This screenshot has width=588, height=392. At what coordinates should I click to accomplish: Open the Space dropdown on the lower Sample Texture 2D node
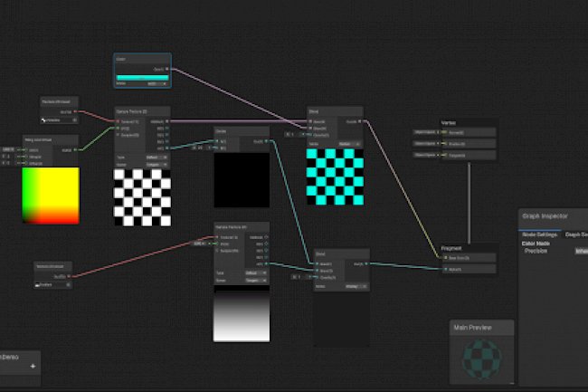point(256,281)
